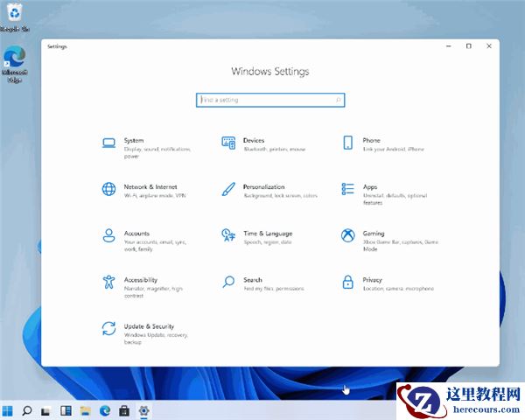
Task: Click the Search category heading text
Action: pyautogui.click(x=253, y=280)
